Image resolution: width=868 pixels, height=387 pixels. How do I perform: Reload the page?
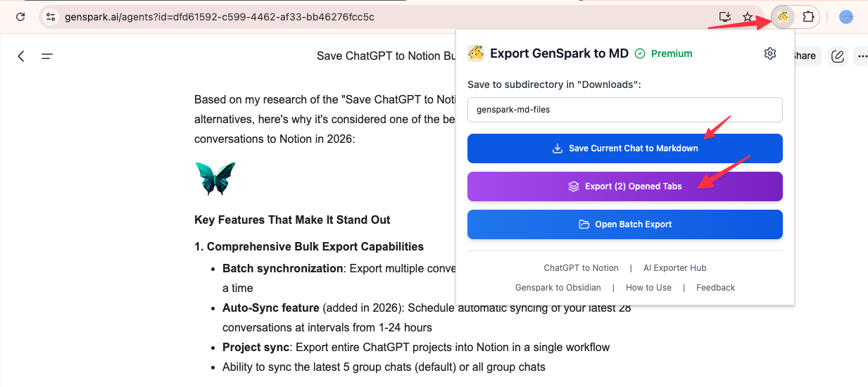[x=20, y=17]
